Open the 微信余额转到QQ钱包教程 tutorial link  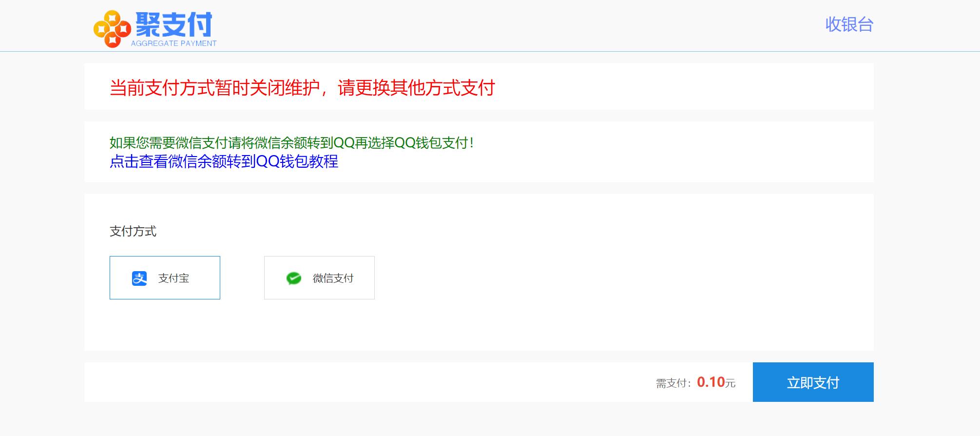[x=224, y=161]
